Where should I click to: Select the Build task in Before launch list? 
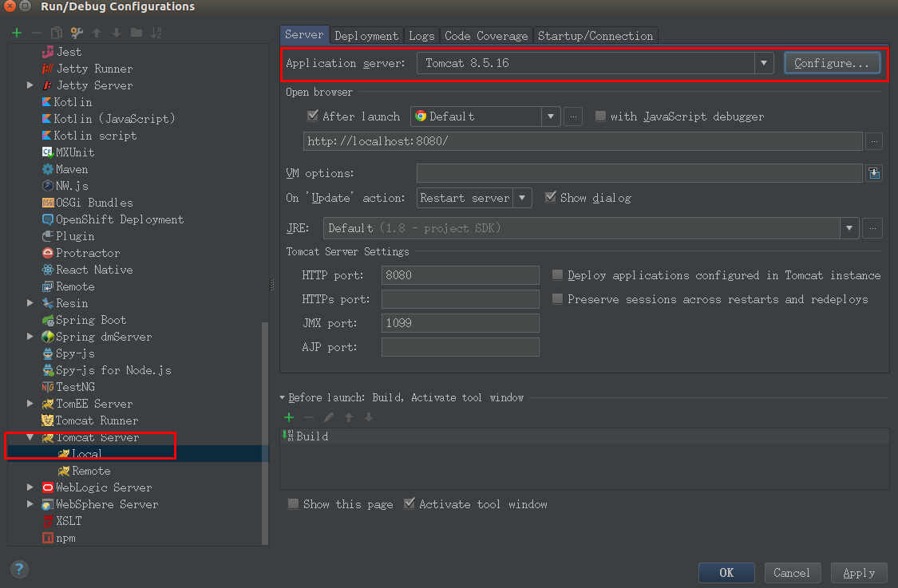click(585, 436)
